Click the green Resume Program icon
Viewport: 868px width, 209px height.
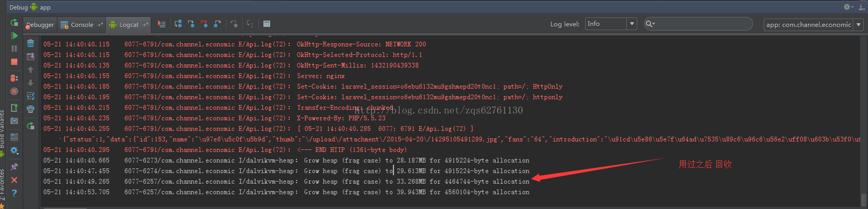(14, 36)
